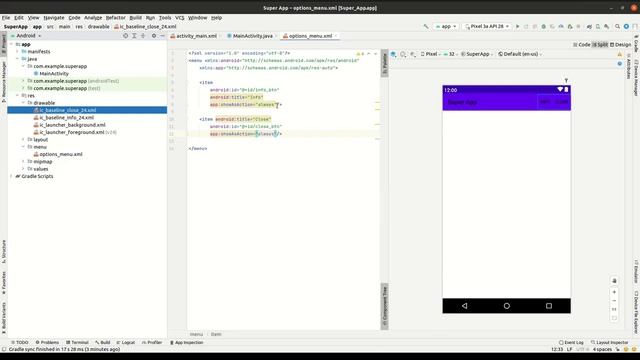640x360 pixels.
Task: Select MainActivity in the project tree
Action: [54, 73]
